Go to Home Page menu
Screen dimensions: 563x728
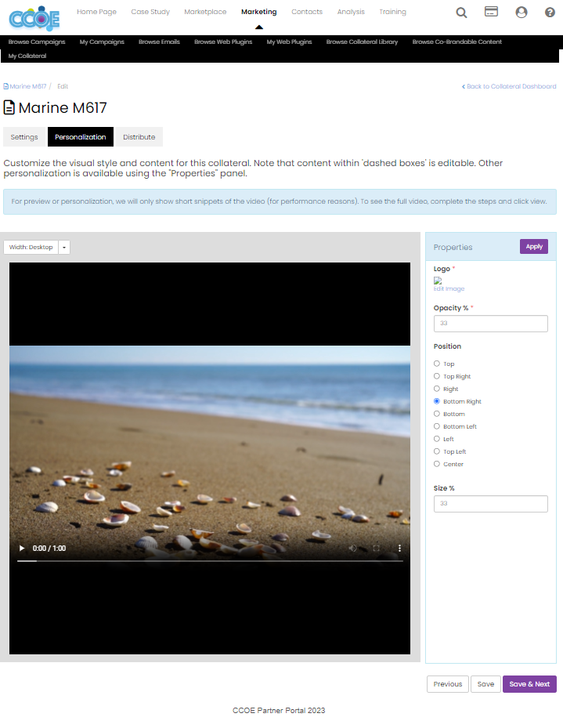coord(96,12)
